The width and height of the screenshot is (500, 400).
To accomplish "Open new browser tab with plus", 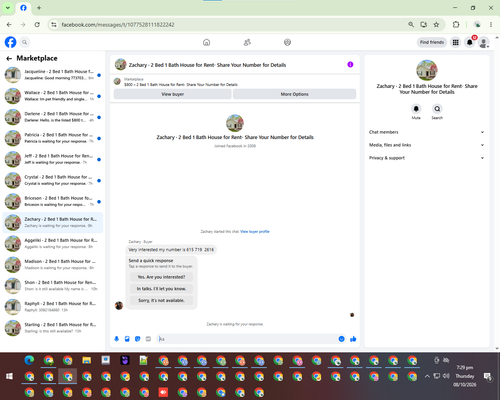I will click(x=39, y=8).
